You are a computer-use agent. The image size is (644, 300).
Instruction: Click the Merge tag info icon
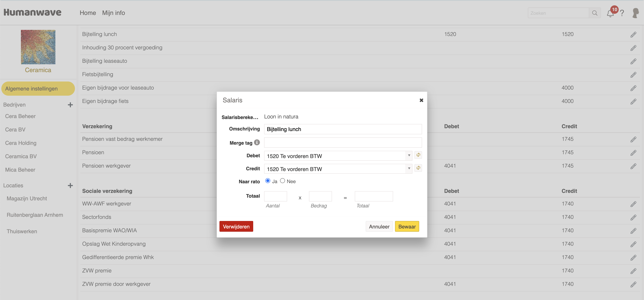tap(257, 142)
